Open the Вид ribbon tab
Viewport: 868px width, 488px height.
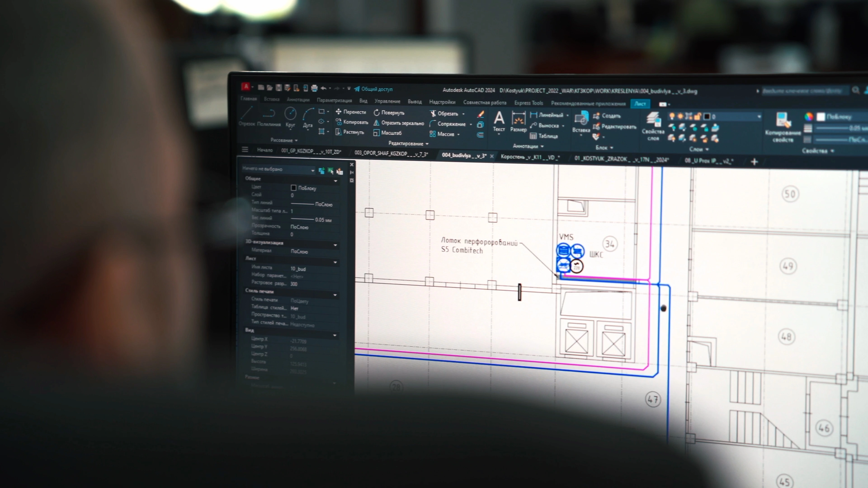(363, 101)
